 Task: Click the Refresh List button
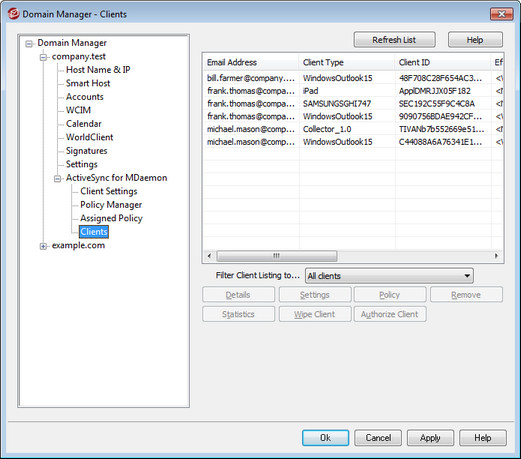[x=394, y=40]
